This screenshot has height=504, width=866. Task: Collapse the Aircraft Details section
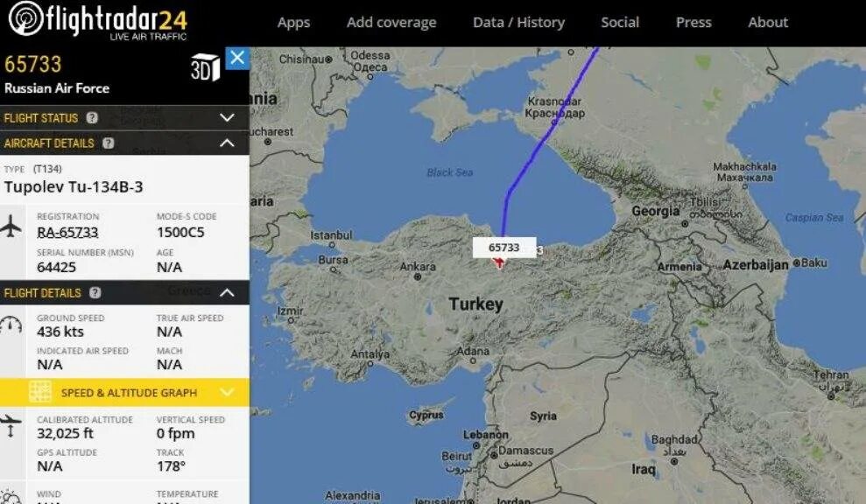click(x=227, y=143)
